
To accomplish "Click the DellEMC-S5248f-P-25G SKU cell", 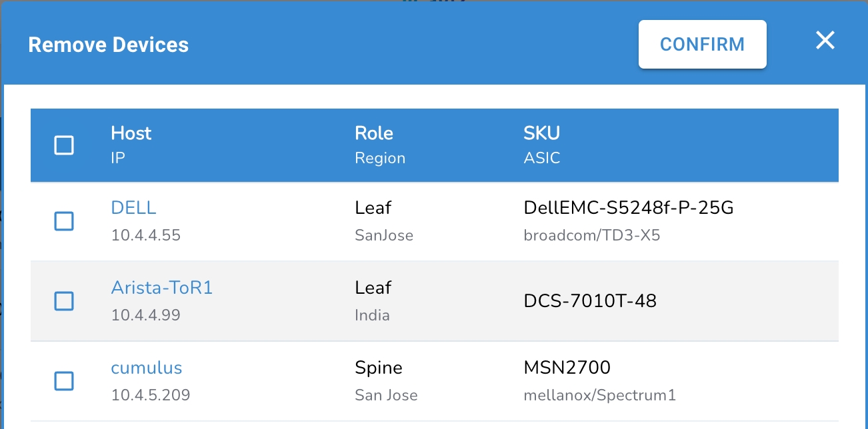I will click(628, 208).
